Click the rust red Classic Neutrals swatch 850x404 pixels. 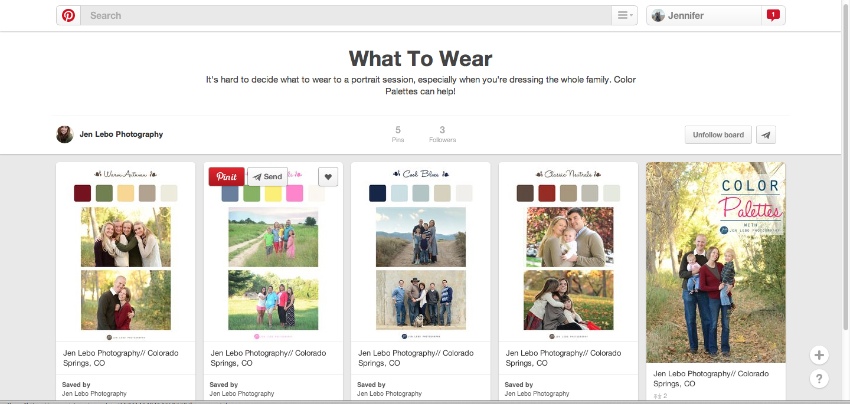click(x=546, y=193)
